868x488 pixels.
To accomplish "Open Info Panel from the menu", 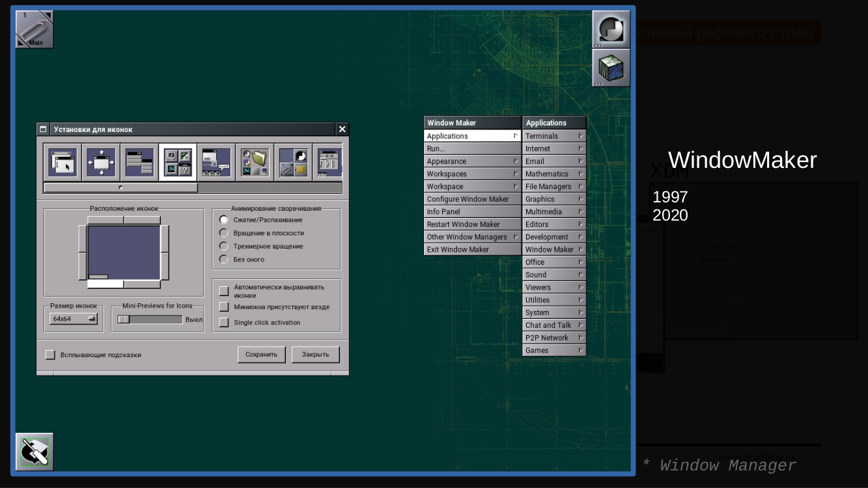I will 473,211.
